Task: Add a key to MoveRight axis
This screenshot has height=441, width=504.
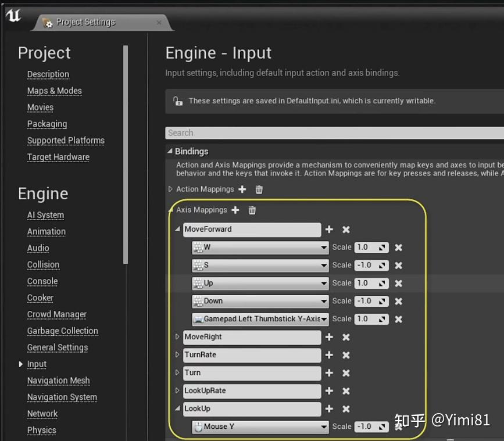Action: [329, 337]
